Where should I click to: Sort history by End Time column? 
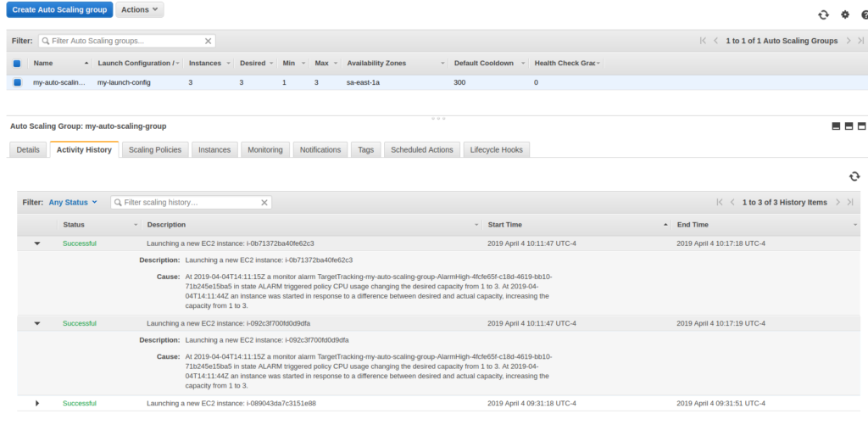point(693,225)
